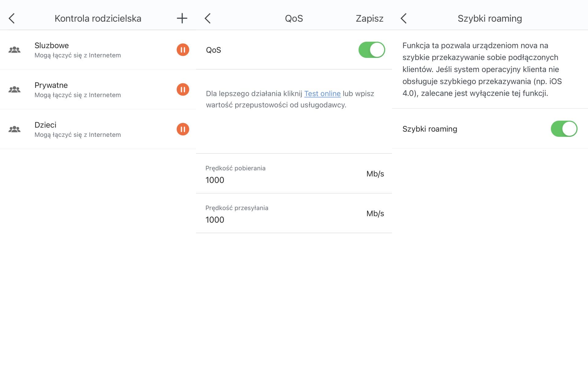Pause internet for Sluzbowe group
This screenshot has height=392, width=588.
(x=183, y=50)
